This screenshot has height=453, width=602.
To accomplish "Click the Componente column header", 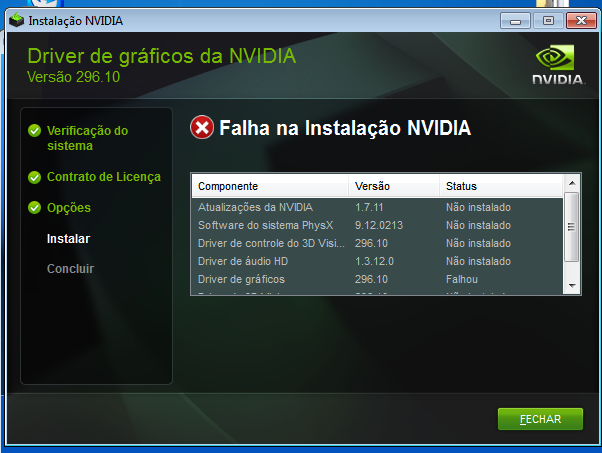I will (x=270, y=186).
